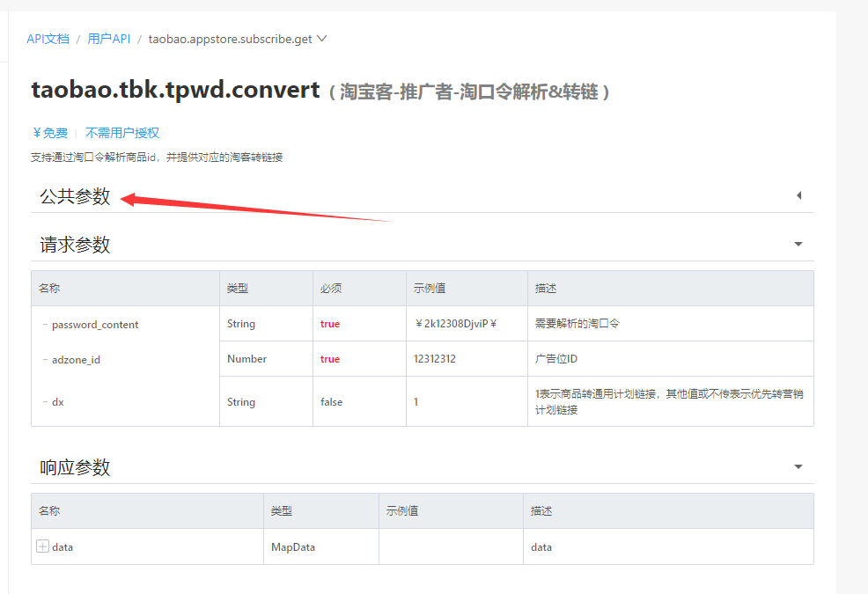The height and width of the screenshot is (594, 868).
Task: Click the 不需用户授权 link
Action: coord(122,133)
